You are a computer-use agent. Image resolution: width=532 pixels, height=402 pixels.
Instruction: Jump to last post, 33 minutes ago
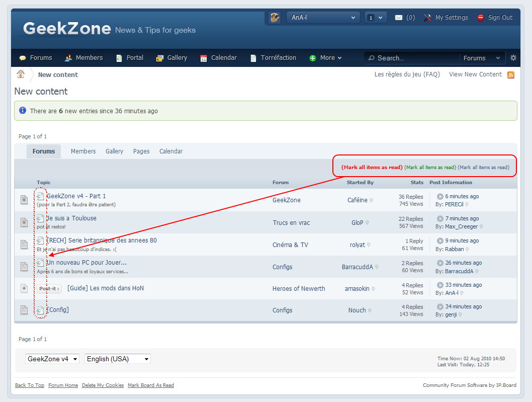point(440,285)
